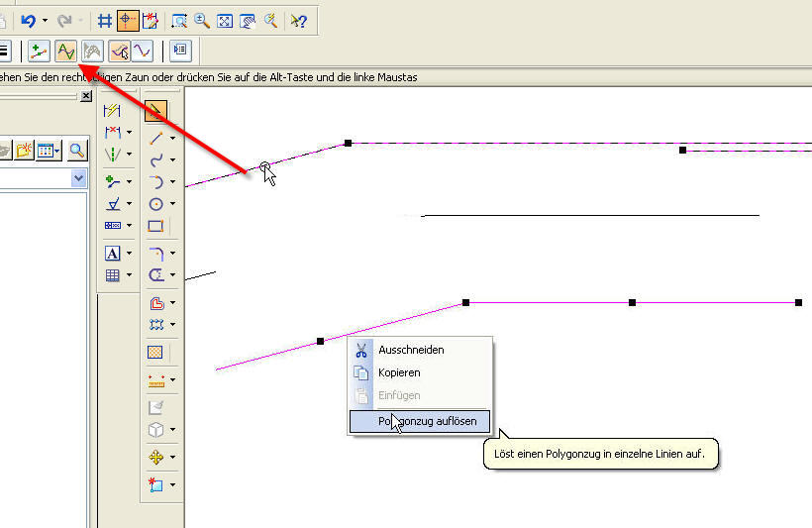Open the combo box in left panel

pos(79,178)
